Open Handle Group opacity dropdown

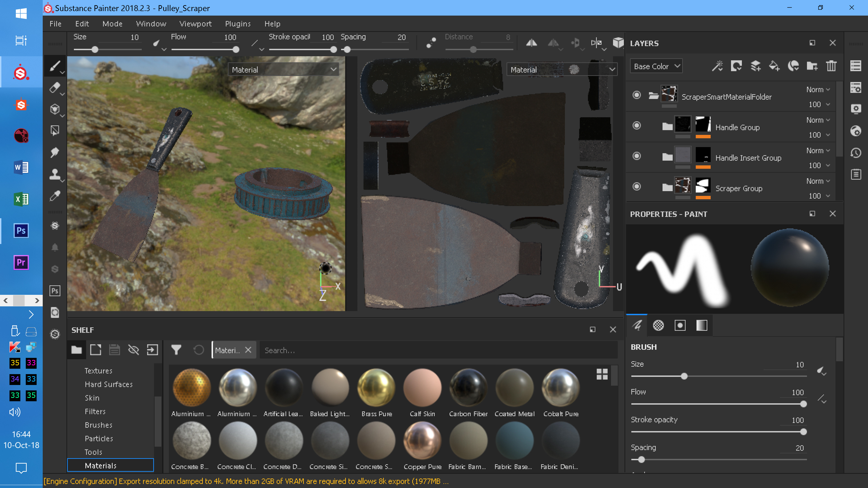pos(819,135)
